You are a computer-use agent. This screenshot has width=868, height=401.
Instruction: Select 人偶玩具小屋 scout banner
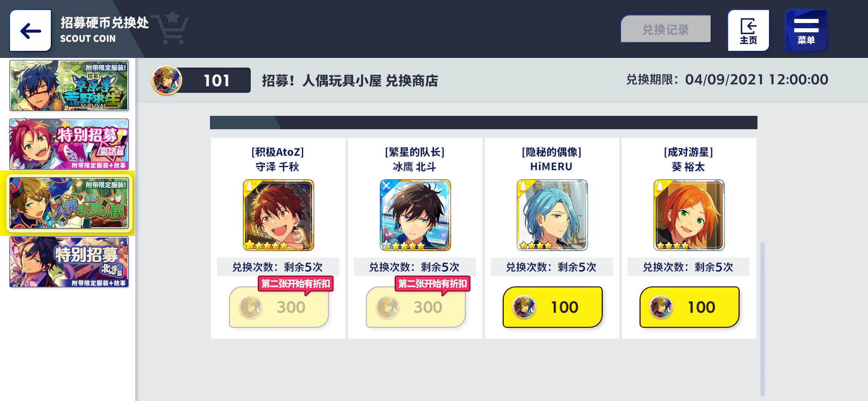[69, 203]
